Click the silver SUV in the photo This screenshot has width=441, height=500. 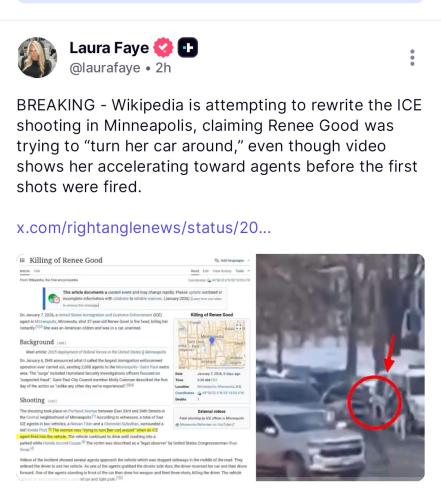(x=310, y=442)
